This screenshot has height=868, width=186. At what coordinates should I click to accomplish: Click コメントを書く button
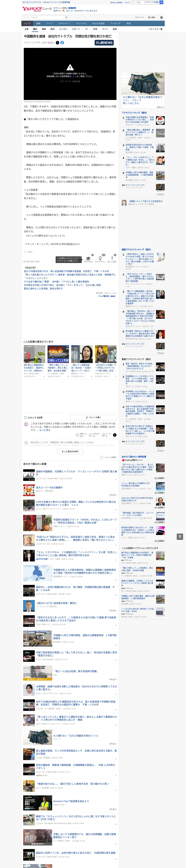point(93,418)
